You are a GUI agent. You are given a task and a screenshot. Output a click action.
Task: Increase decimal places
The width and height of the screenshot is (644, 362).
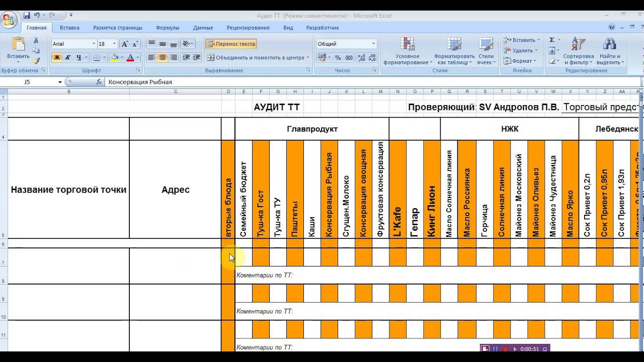point(361,57)
